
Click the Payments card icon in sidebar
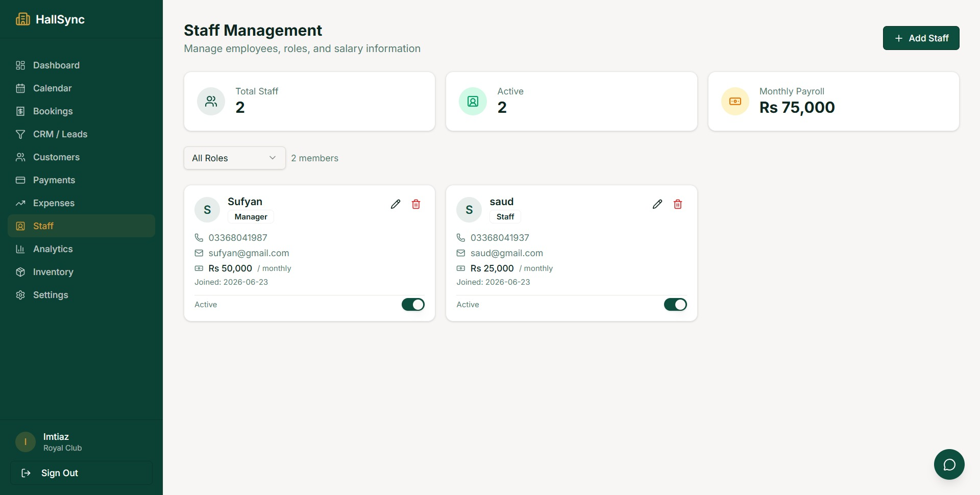click(20, 180)
